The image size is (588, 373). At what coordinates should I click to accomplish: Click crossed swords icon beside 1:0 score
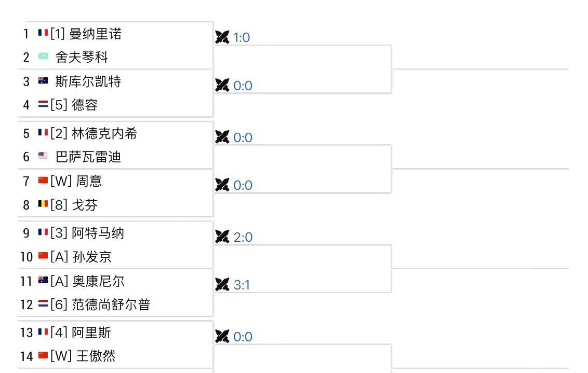[222, 37]
